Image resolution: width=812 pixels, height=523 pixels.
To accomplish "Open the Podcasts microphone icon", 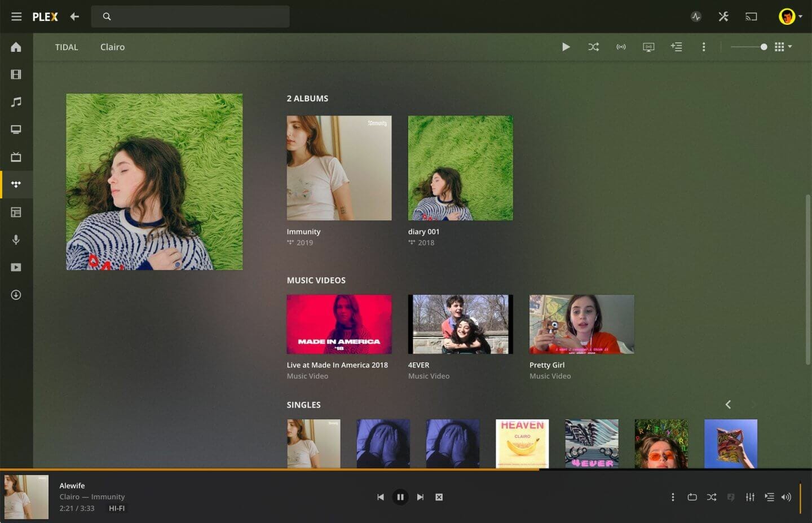I will pyautogui.click(x=16, y=240).
